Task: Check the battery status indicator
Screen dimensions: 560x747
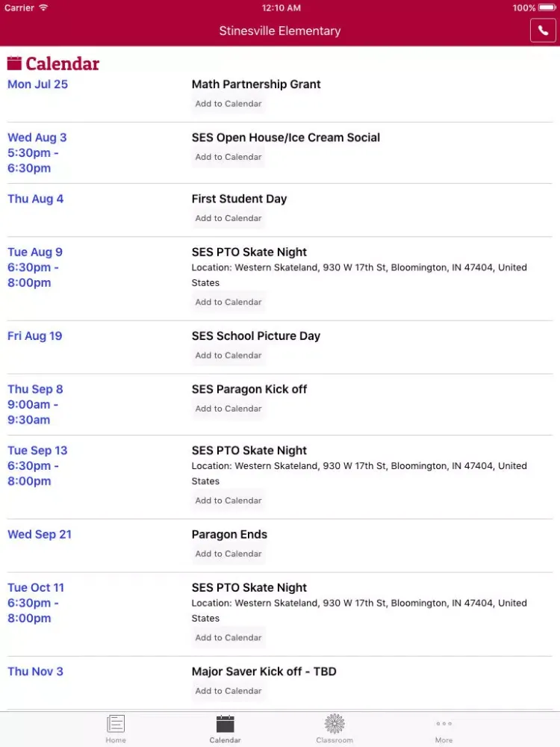Action: click(x=547, y=7)
